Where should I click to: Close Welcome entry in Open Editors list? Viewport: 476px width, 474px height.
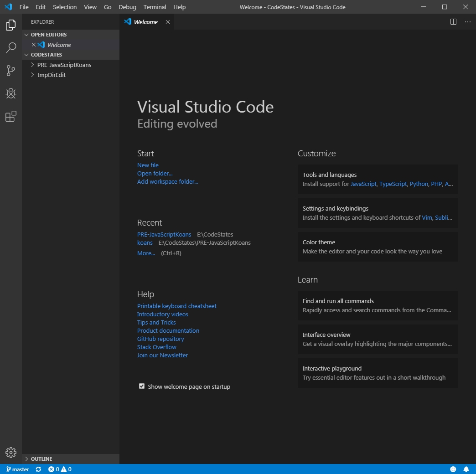tap(34, 45)
